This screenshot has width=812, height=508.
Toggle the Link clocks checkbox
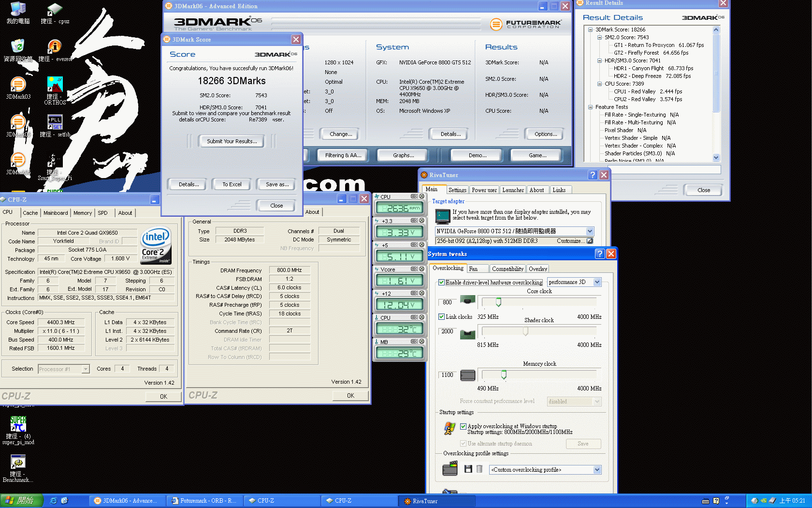coord(441,317)
